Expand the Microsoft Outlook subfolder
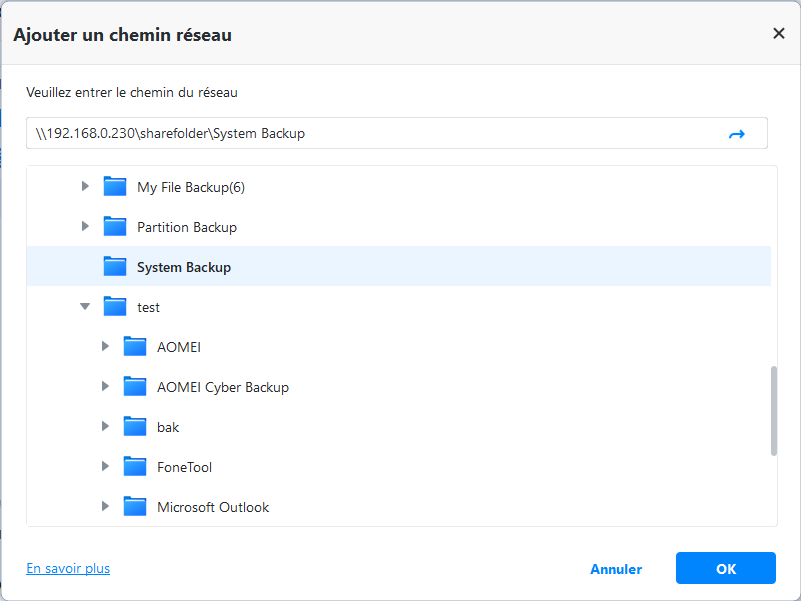The width and height of the screenshot is (801, 601). pos(105,506)
